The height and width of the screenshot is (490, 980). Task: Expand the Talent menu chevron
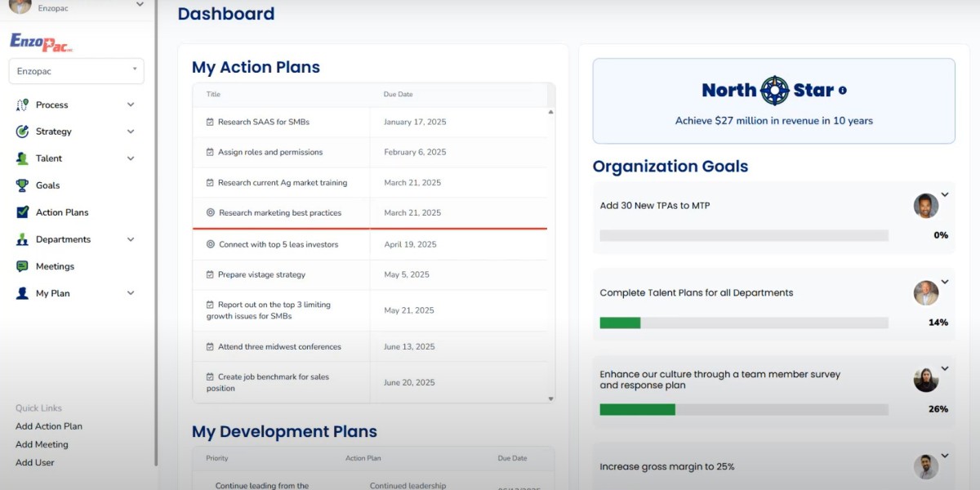131,158
